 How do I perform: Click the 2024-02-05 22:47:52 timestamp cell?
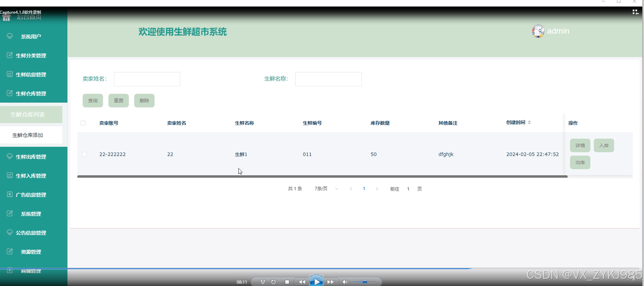click(x=533, y=154)
